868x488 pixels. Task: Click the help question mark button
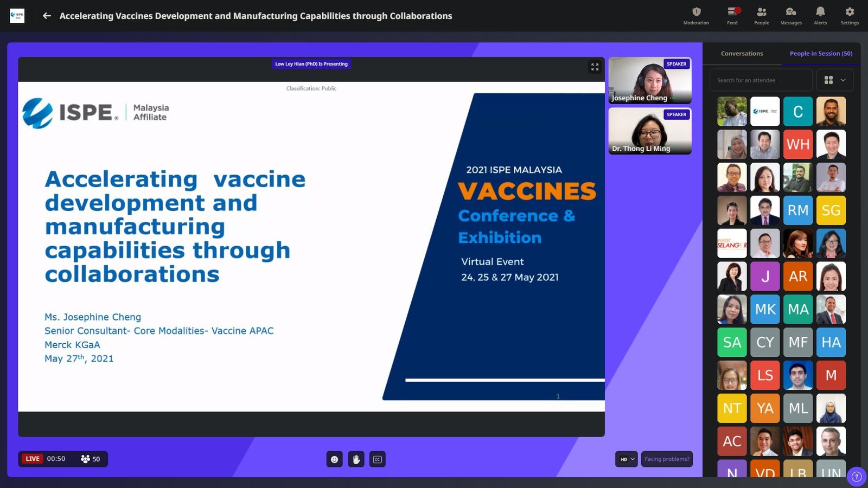tap(857, 477)
